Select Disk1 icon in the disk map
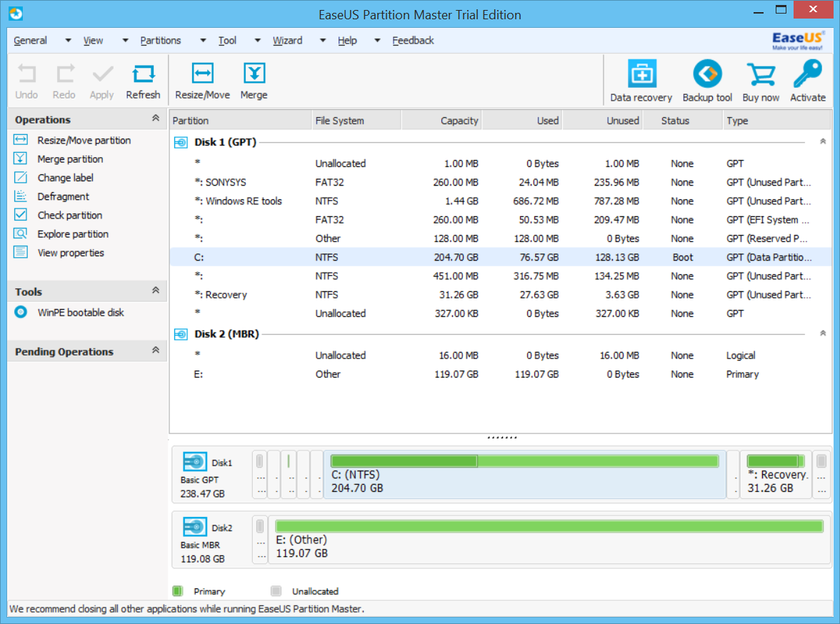Image resolution: width=840 pixels, height=624 pixels. pos(194,462)
